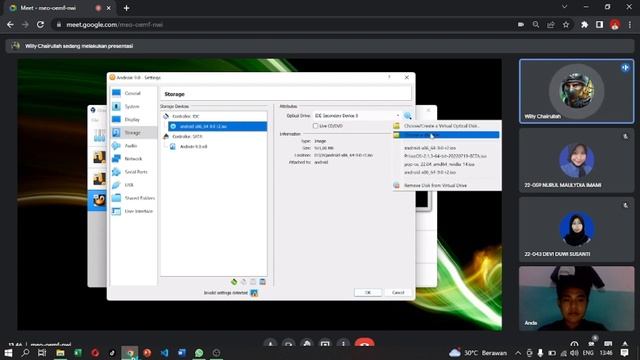
Task: Click the volume icon in system tray
Action: click(x=574, y=353)
